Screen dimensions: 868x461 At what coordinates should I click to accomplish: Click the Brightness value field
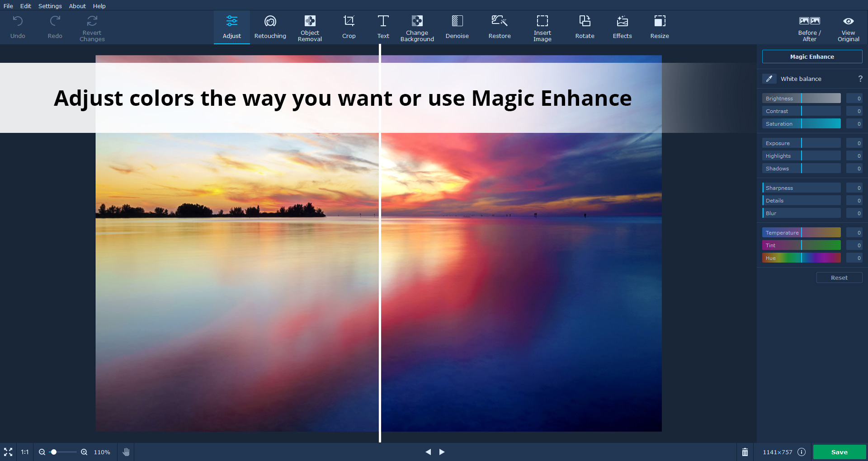(x=854, y=99)
